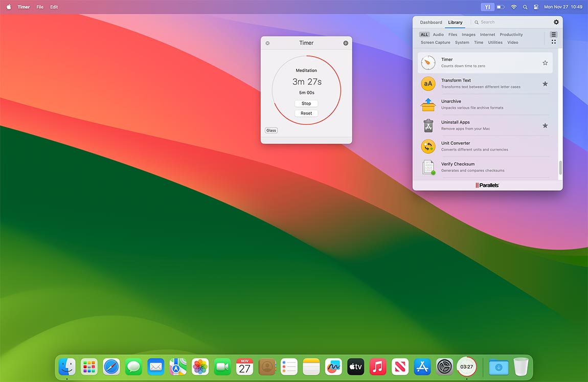Image resolution: width=588 pixels, height=382 pixels.
Task: Toggle the favorite star for Transform Text
Action: coord(545,83)
